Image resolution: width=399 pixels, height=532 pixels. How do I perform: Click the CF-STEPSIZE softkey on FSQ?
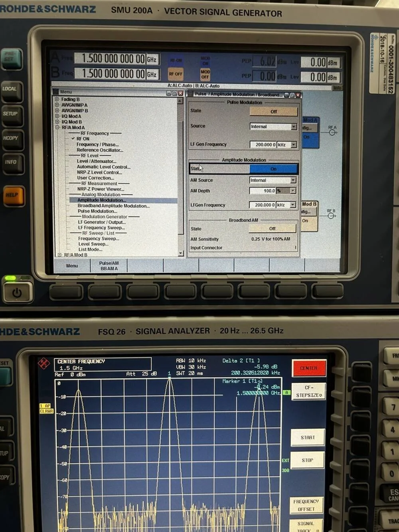tap(308, 391)
